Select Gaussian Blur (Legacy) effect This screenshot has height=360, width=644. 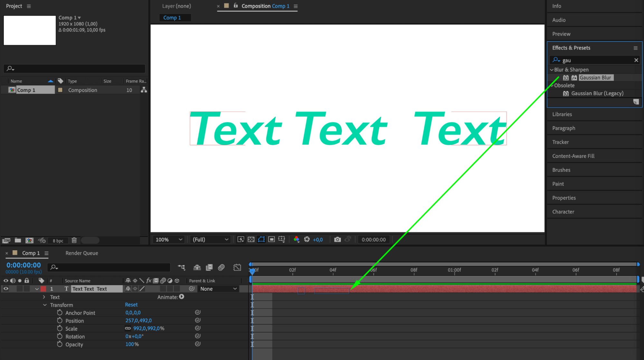(x=597, y=93)
